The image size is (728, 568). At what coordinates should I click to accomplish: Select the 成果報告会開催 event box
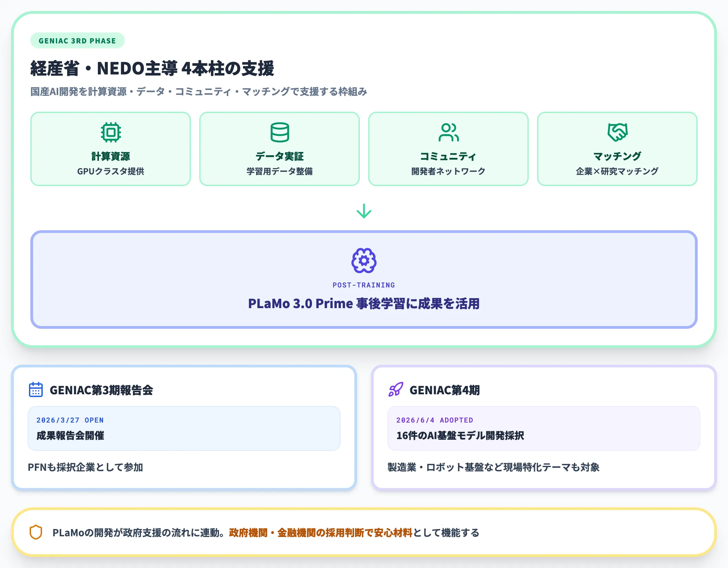[x=184, y=428]
